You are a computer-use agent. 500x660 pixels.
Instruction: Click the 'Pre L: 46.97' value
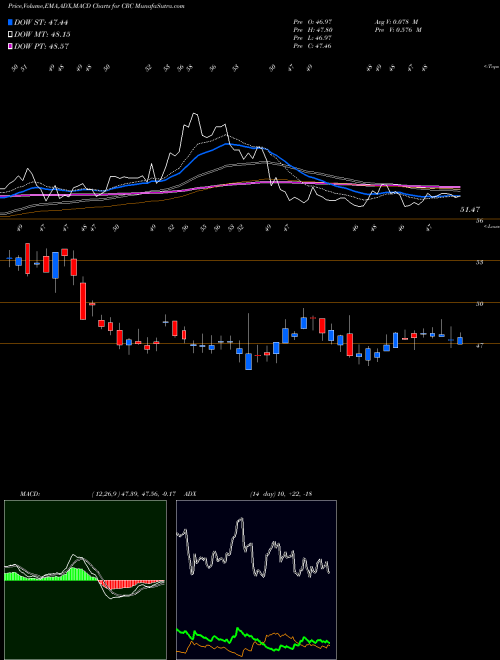click(x=313, y=38)
